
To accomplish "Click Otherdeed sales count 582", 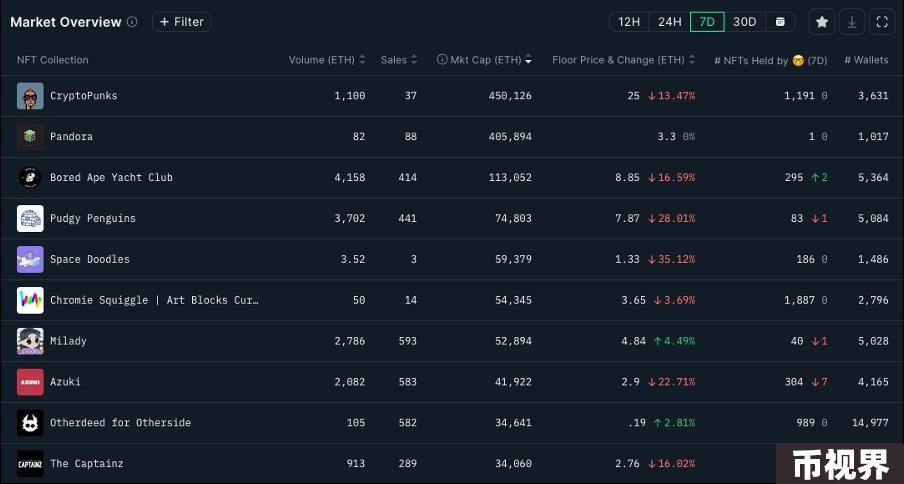I will click(x=408, y=423).
